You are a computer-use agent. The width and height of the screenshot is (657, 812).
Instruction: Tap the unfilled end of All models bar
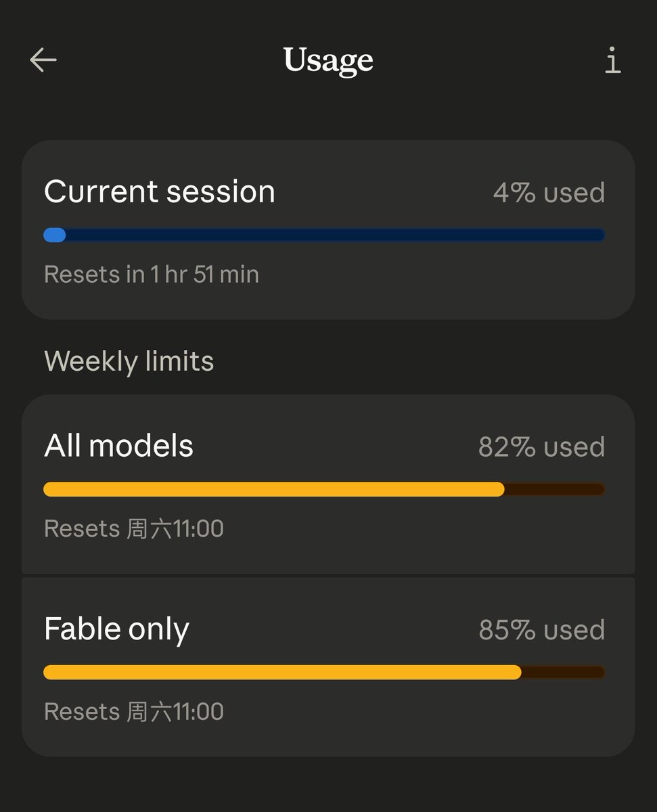tap(555, 489)
